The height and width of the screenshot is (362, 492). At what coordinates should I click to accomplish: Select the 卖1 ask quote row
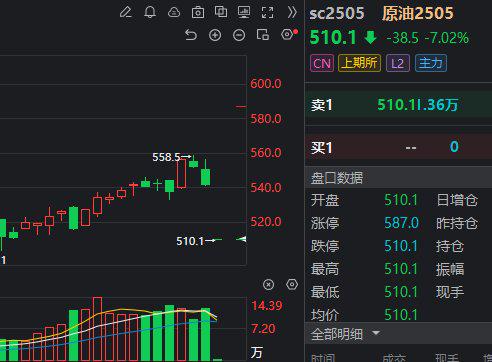click(x=398, y=105)
